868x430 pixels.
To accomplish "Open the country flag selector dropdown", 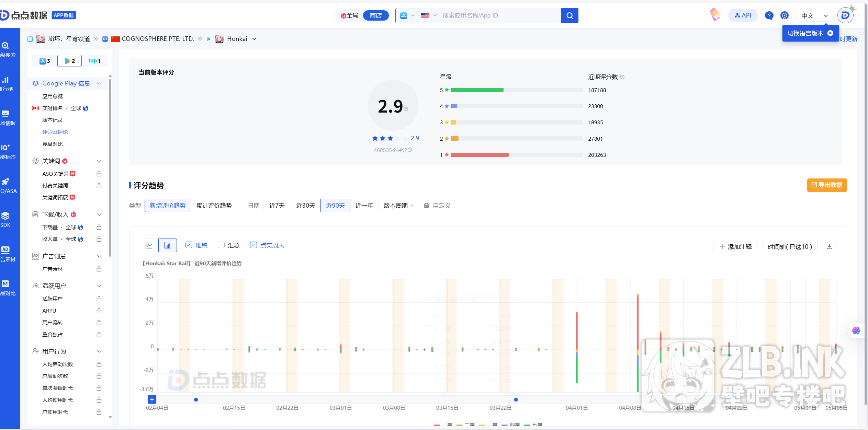I will pyautogui.click(x=429, y=15).
